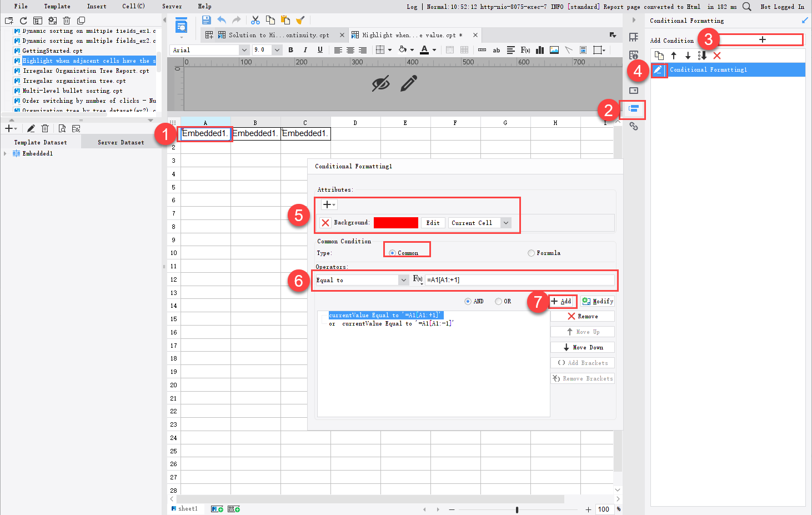
Task: Click the Add button in the condition dialog
Action: point(563,301)
